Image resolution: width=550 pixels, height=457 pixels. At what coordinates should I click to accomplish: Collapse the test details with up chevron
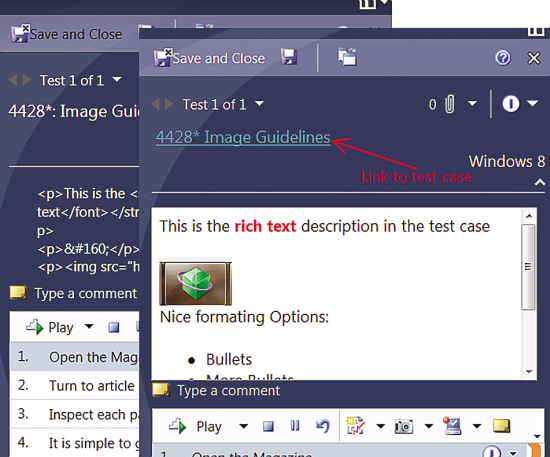540,182
